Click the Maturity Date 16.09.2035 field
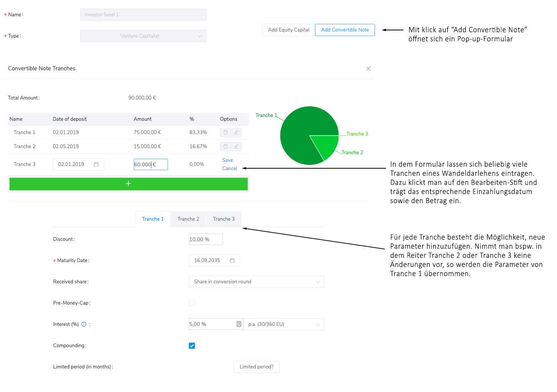Viewport: 557px width, 392px height. [x=214, y=261]
